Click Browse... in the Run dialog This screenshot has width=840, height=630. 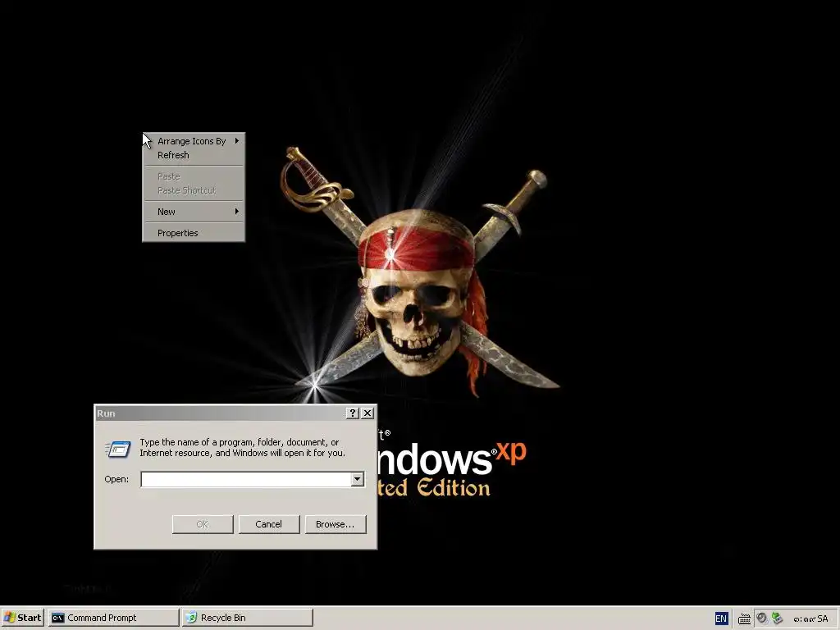pyautogui.click(x=336, y=524)
